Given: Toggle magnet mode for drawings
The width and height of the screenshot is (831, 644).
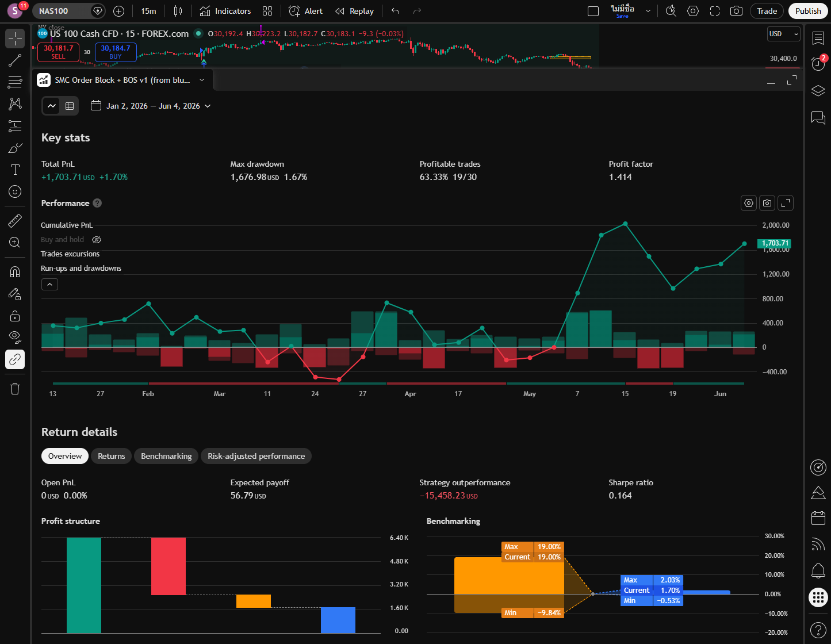Looking at the screenshot, I should pyautogui.click(x=15, y=272).
